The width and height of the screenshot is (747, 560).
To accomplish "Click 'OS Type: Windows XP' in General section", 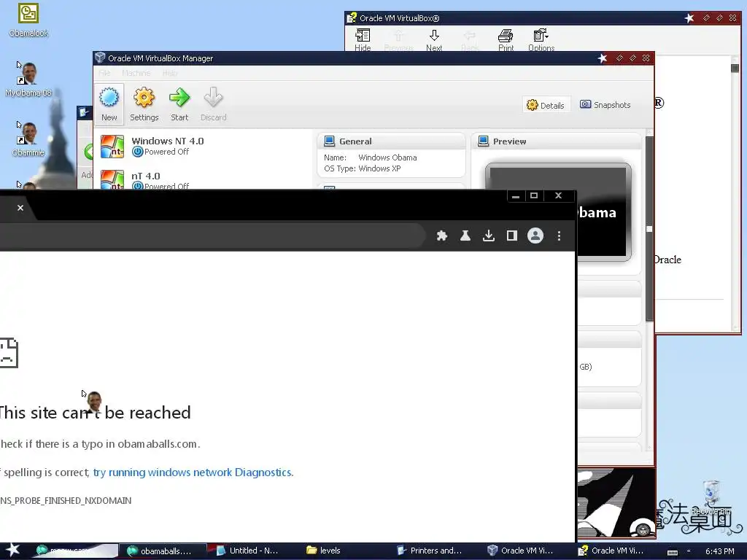I will [362, 168].
